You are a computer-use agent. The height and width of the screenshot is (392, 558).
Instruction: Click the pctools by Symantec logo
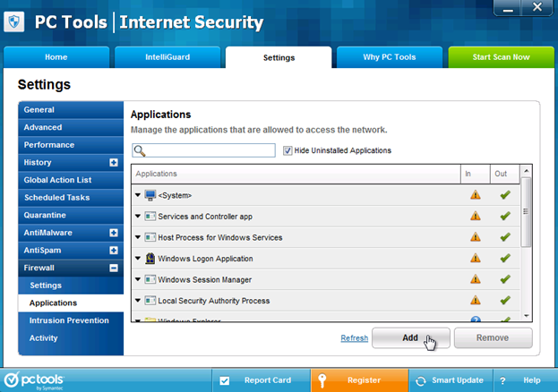(34, 380)
